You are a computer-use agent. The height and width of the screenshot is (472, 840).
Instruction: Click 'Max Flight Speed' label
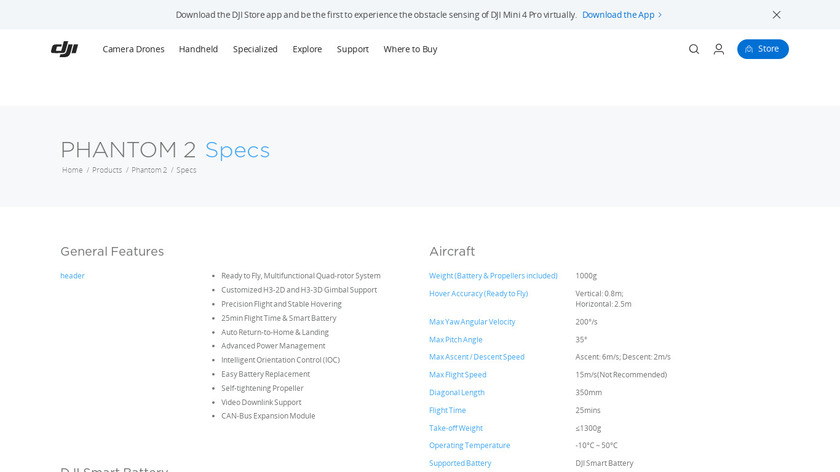click(x=458, y=375)
